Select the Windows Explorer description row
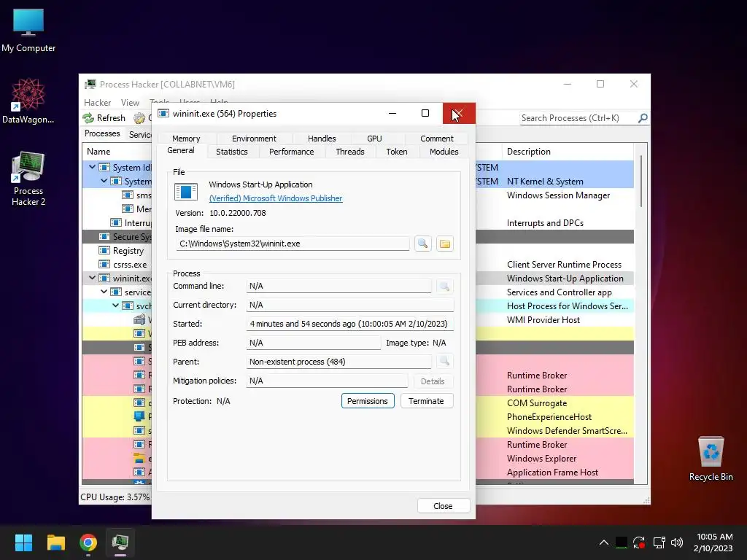The image size is (747, 560). [542, 459]
